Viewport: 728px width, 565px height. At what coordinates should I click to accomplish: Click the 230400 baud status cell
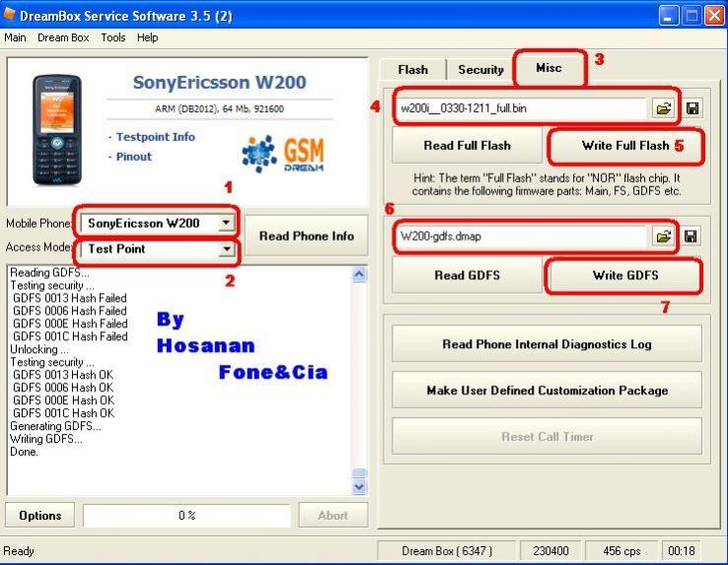pyautogui.click(x=550, y=551)
